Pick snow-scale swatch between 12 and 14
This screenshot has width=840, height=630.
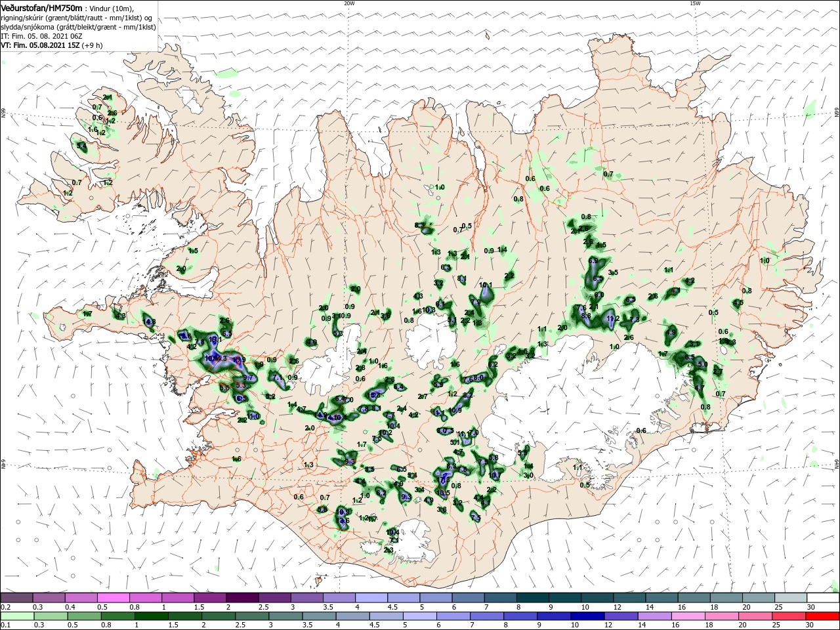[x=630, y=598]
